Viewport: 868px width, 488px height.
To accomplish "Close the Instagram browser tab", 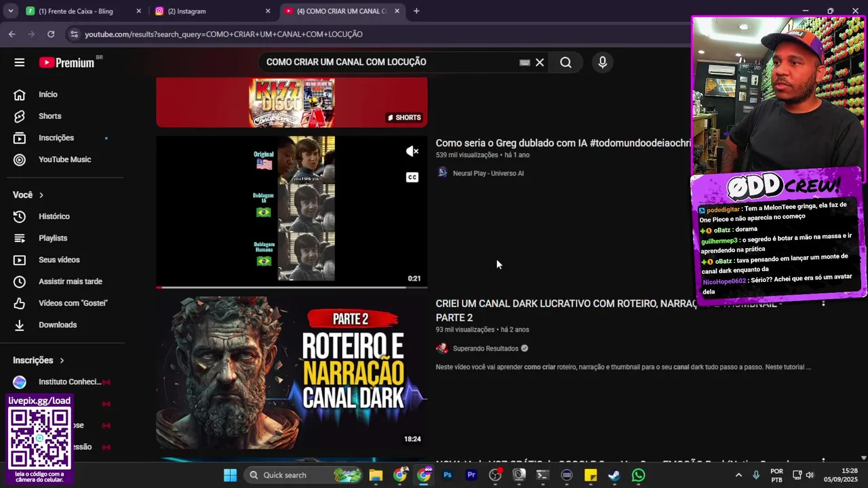I will pos(267,11).
